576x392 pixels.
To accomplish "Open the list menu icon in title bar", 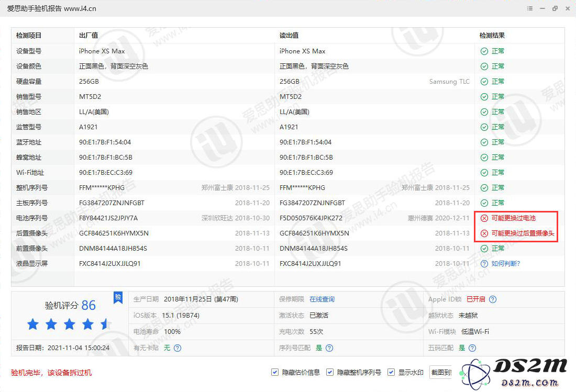I will 530,8.
